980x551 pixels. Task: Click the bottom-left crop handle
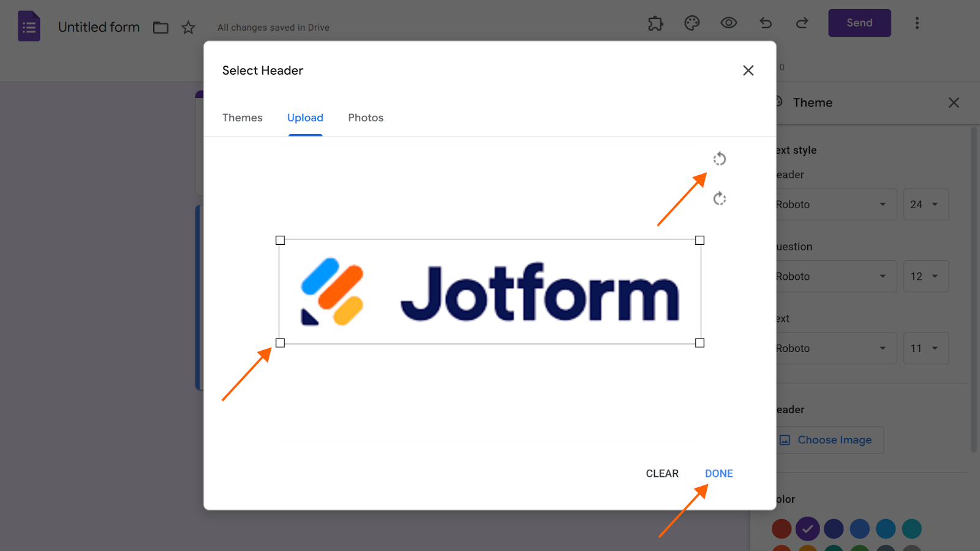(x=281, y=343)
